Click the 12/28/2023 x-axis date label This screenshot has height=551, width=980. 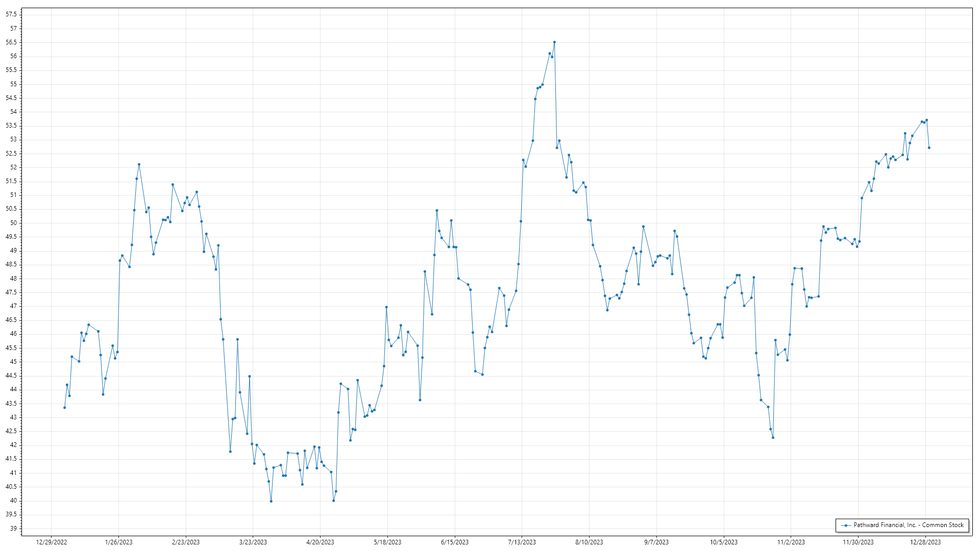coord(925,542)
